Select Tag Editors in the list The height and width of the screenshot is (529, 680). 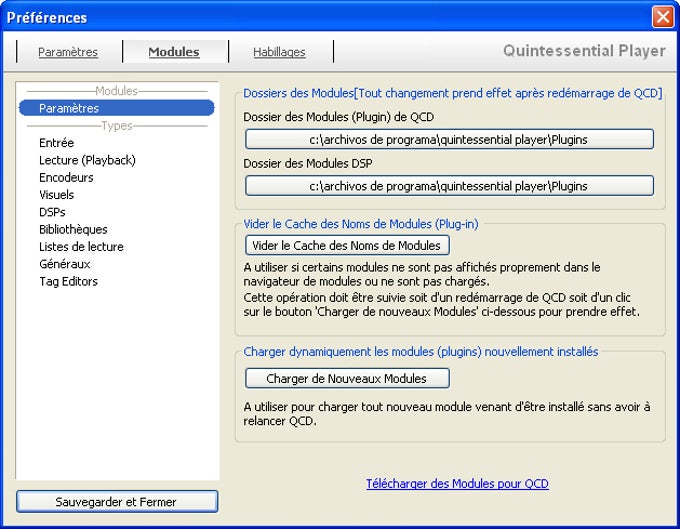pos(68,281)
